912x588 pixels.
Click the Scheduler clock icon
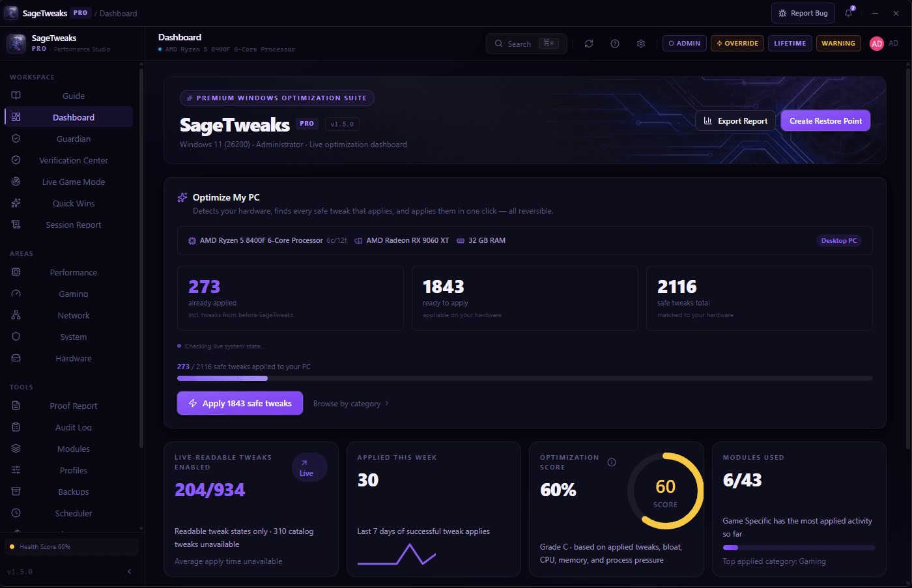click(x=16, y=513)
